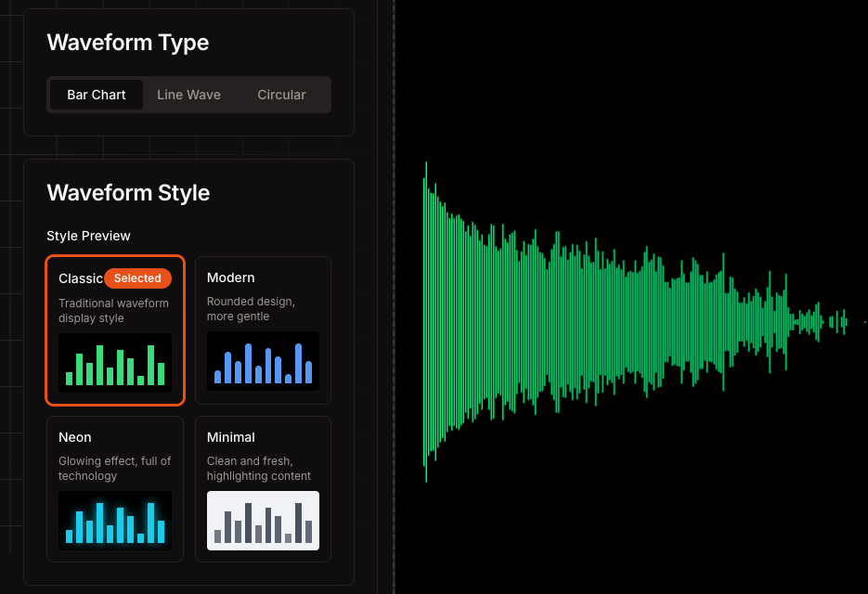Choose the Minimal style card
The width and height of the screenshot is (868, 594).
point(263,489)
